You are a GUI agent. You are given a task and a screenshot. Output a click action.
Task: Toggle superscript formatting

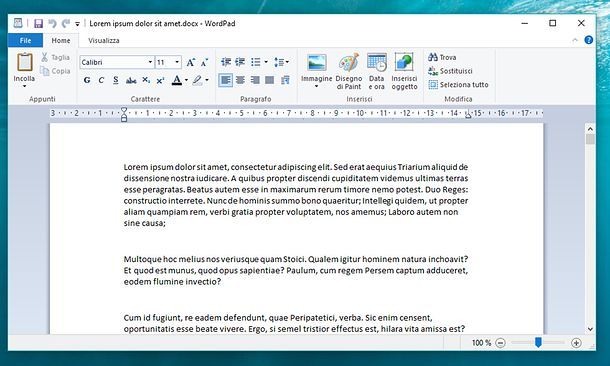(x=160, y=80)
